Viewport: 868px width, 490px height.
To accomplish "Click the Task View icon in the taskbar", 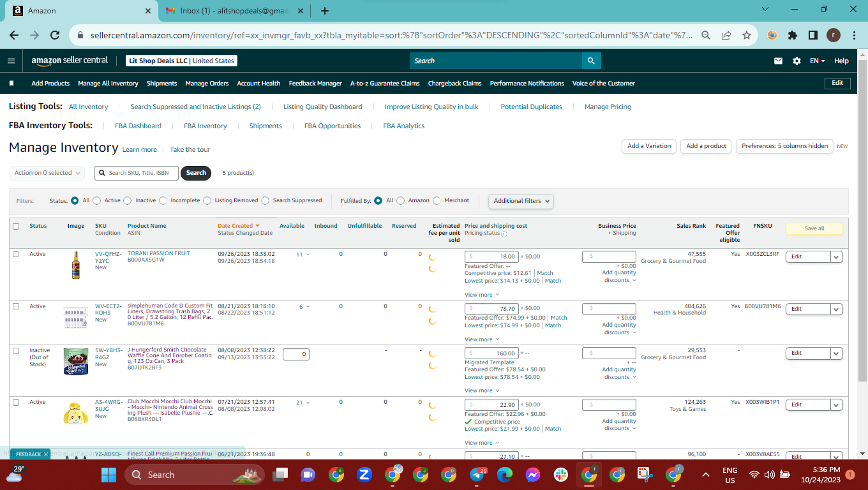I will [280, 475].
